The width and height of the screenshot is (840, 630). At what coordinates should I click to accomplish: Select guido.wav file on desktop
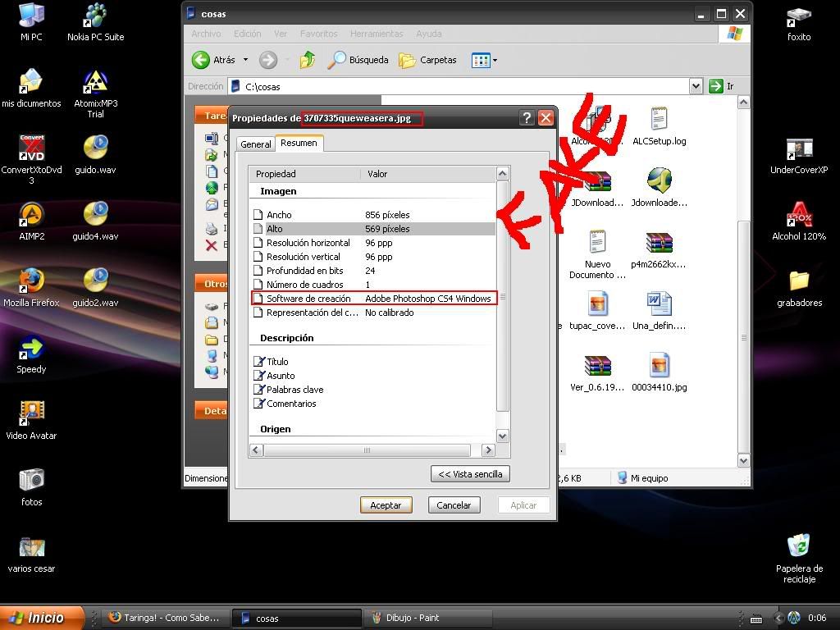95,154
